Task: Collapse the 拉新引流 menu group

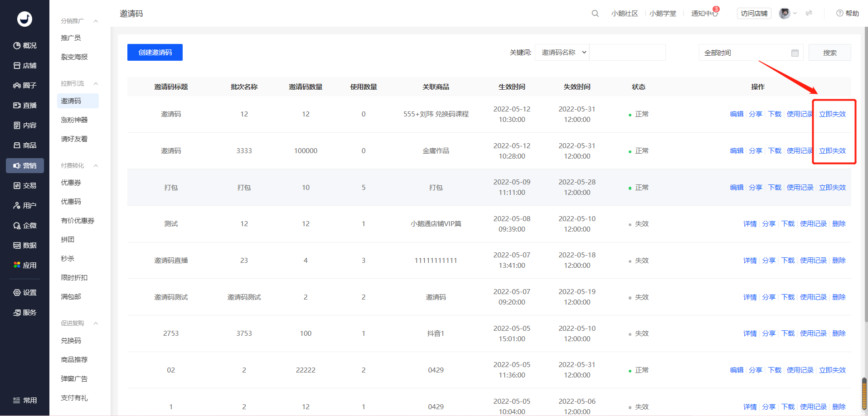Action: (96, 83)
